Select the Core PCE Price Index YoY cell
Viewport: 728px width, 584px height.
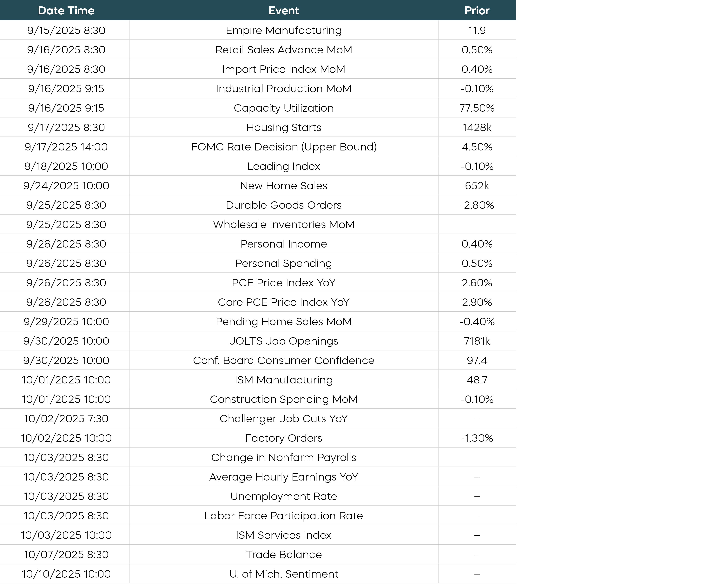coord(283,302)
